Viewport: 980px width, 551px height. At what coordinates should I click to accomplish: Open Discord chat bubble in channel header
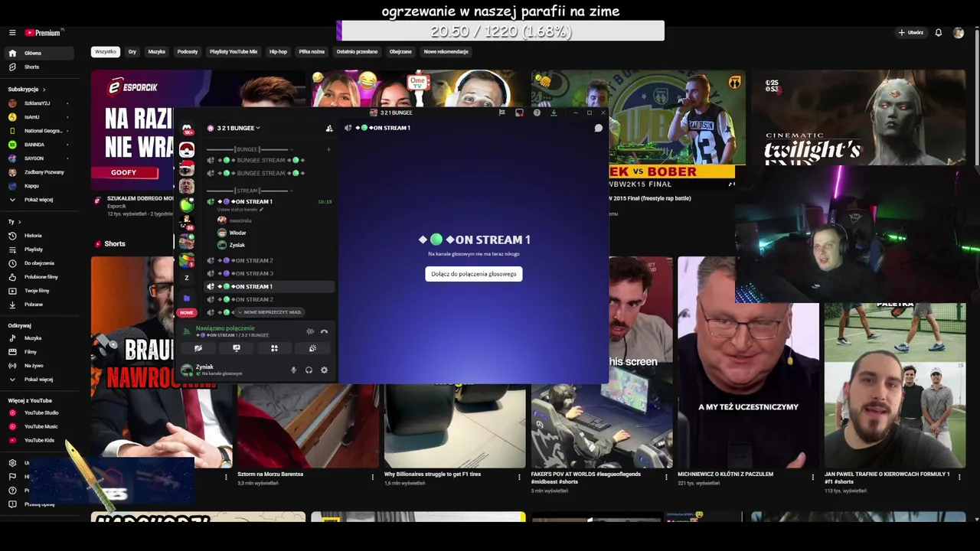pyautogui.click(x=599, y=128)
